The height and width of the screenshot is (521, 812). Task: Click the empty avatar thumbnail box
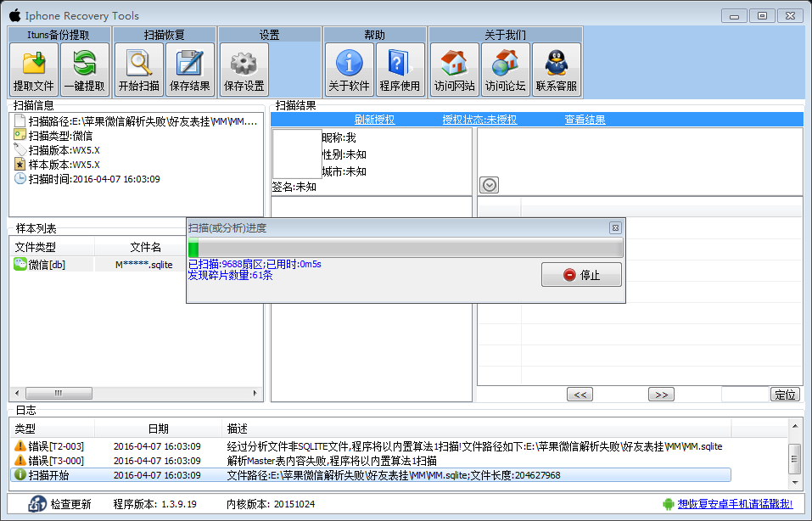tap(297, 154)
